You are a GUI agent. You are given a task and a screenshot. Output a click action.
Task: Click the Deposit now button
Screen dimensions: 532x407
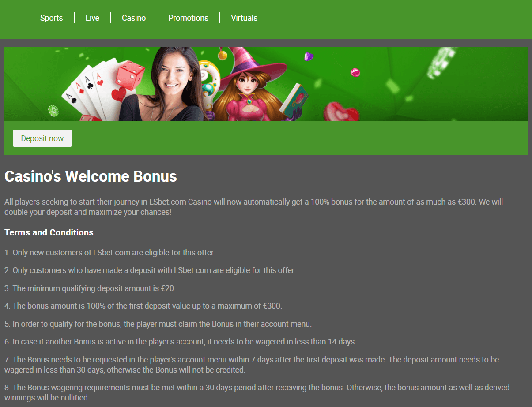click(42, 138)
